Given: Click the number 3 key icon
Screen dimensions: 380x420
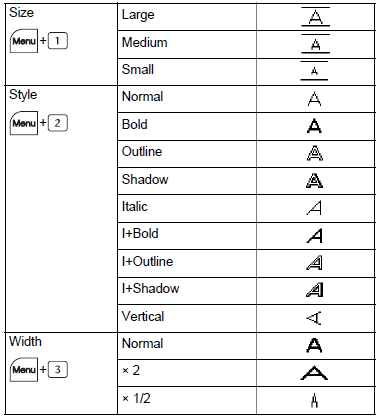Looking at the screenshot, I should pyautogui.click(x=58, y=369).
